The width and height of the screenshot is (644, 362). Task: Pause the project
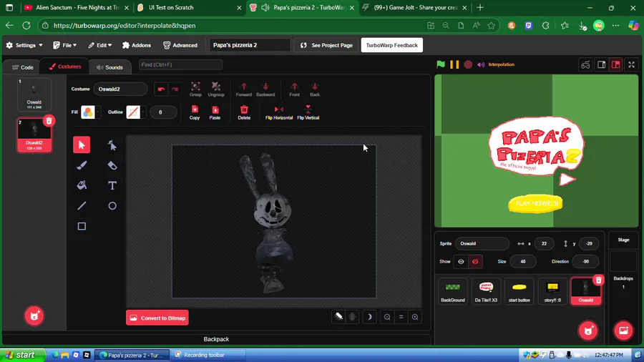(x=454, y=64)
